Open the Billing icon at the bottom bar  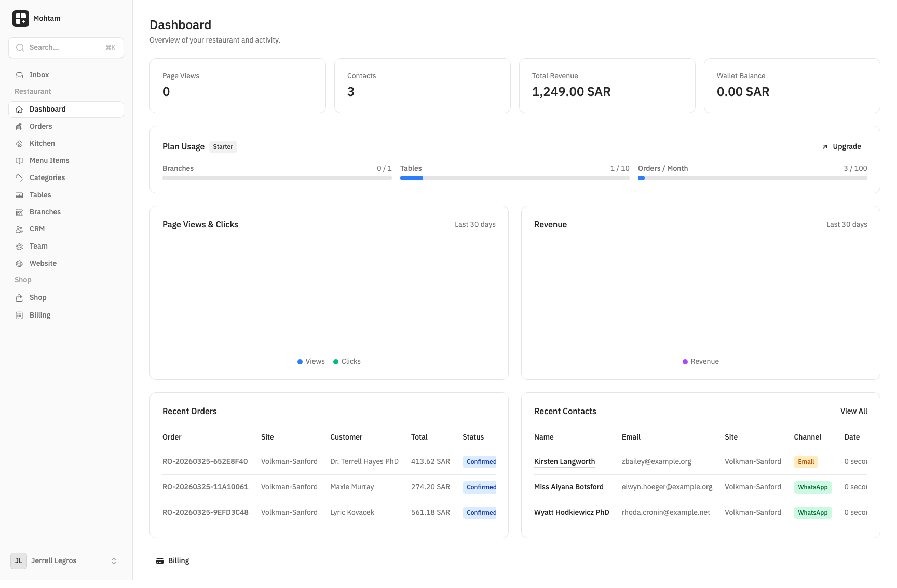click(159, 560)
